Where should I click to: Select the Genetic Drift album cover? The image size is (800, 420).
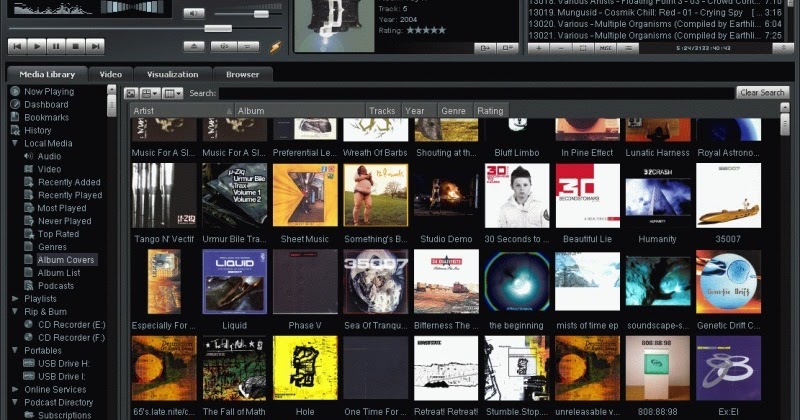728,282
